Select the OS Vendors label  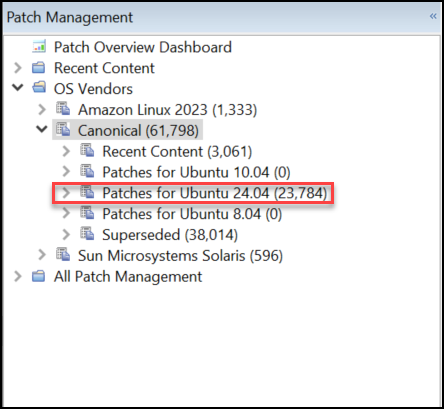tap(93, 89)
